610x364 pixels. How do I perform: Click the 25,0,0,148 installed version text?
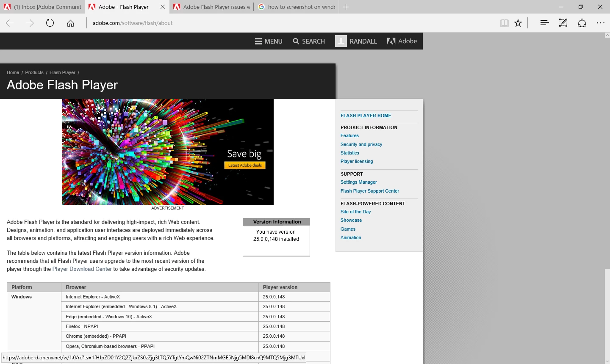(276, 239)
